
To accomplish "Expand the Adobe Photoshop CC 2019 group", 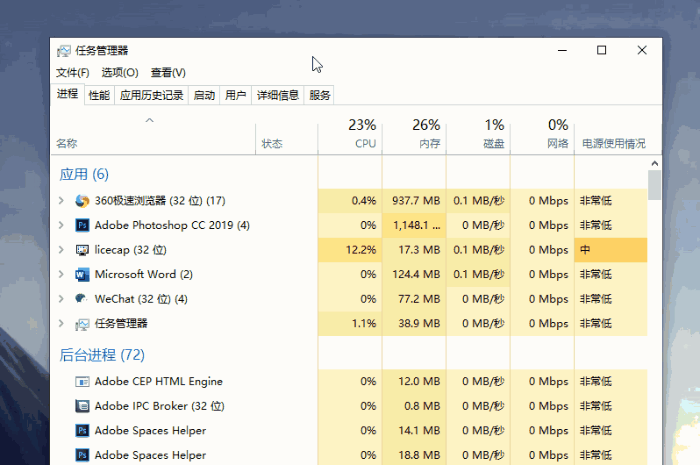I will [x=61, y=225].
